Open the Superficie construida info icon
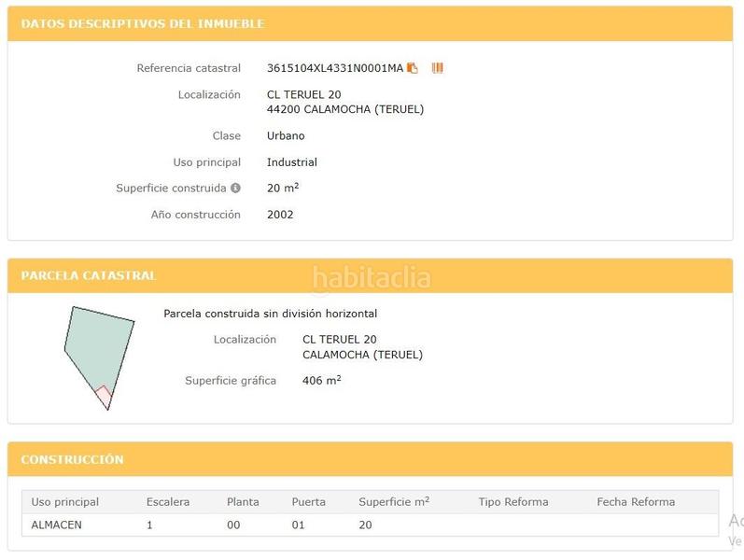The height and width of the screenshot is (560, 744). pyautogui.click(x=235, y=188)
